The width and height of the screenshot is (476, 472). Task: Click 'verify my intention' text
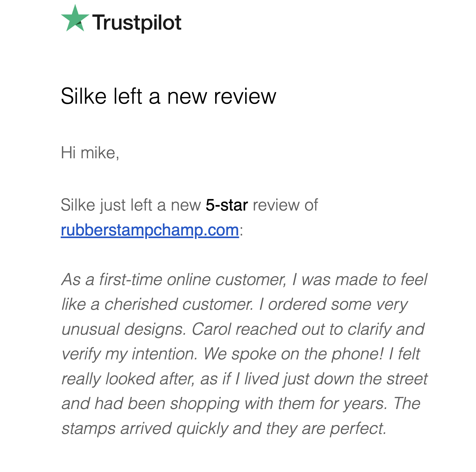pyautogui.click(x=129, y=354)
